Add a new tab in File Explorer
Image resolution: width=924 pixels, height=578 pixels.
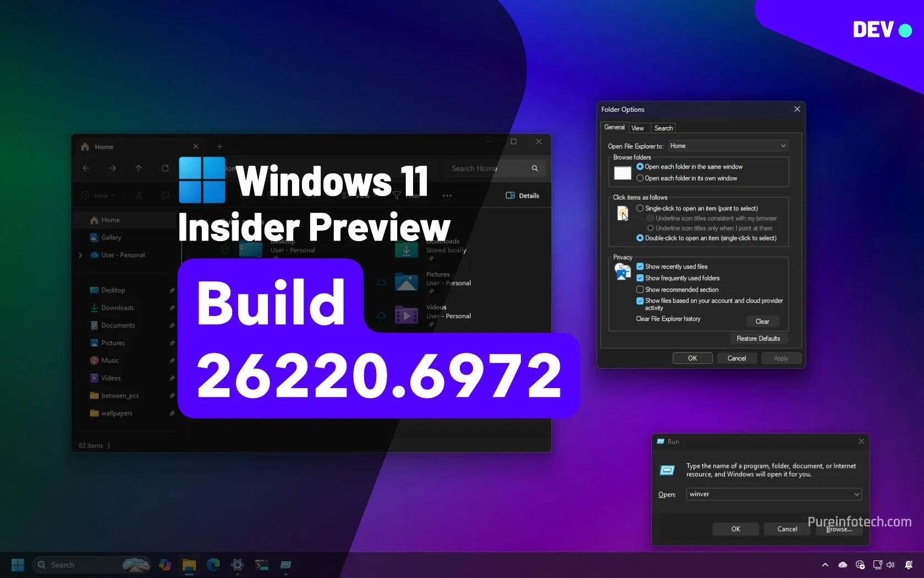[x=219, y=146]
